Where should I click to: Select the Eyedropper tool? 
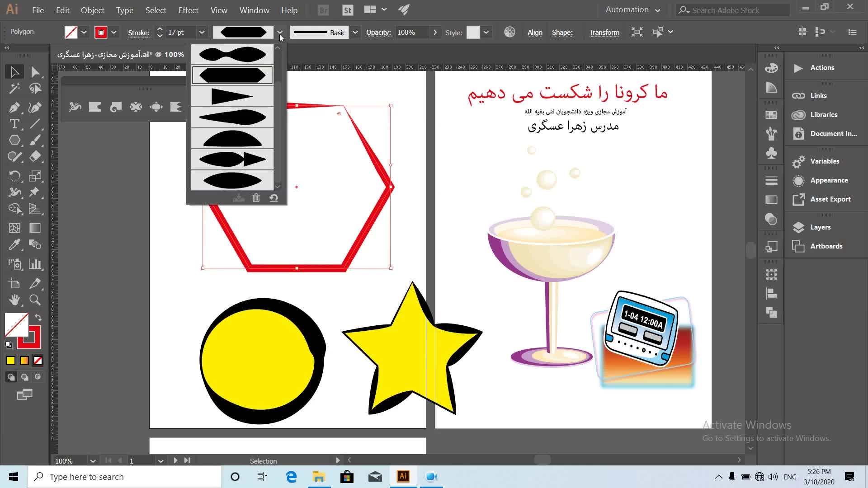14,244
